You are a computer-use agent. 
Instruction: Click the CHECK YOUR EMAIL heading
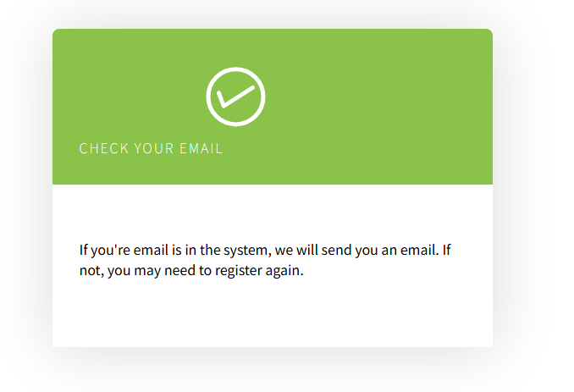click(151, 149)
